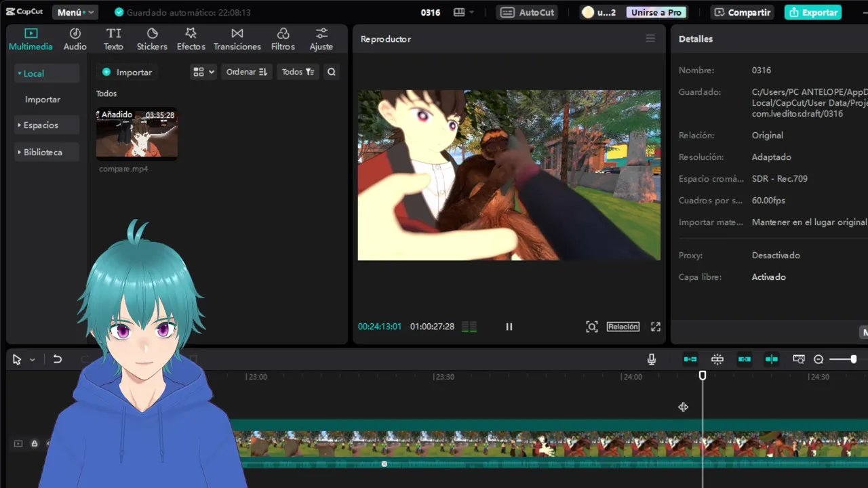
Task: Open the Menú dropdown
Action: click(75, 12)
